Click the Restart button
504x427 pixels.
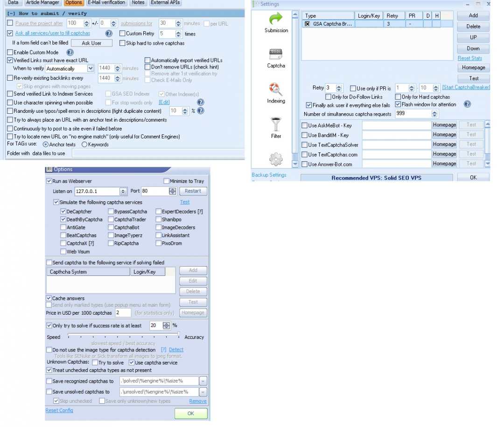(x=193, y=191)
